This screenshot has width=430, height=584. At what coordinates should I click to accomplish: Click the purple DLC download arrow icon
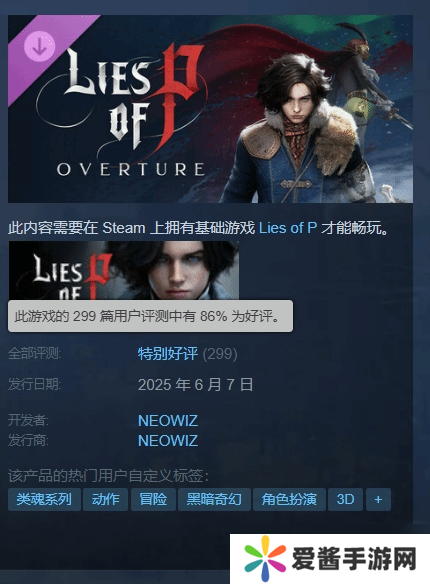tap(39, 46)
